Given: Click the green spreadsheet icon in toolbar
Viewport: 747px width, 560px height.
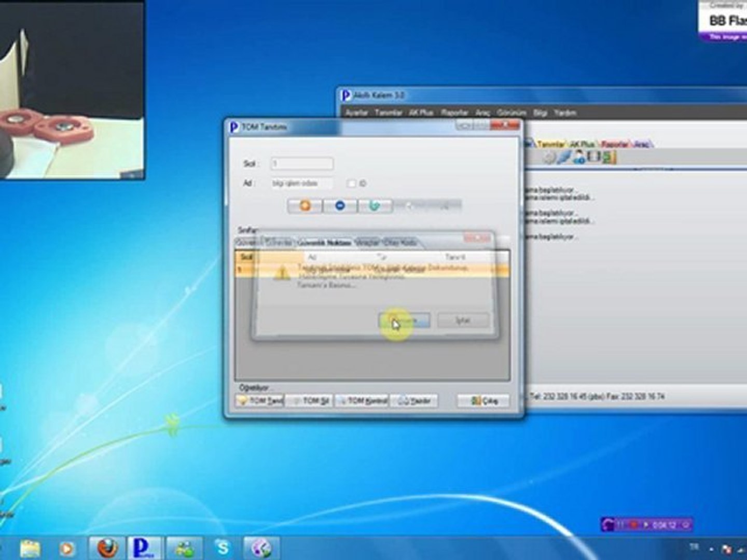Looking at the screenshot, I should pos(609,158).
